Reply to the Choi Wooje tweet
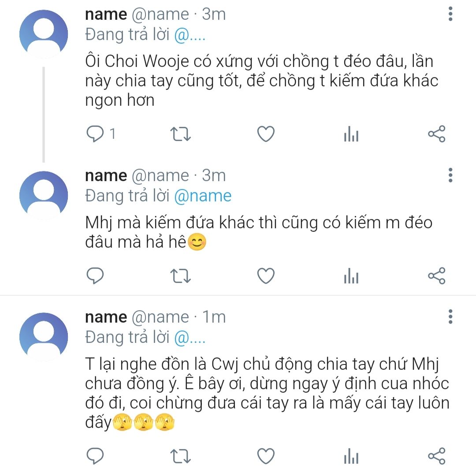The image size is (476, 469). 95,134
